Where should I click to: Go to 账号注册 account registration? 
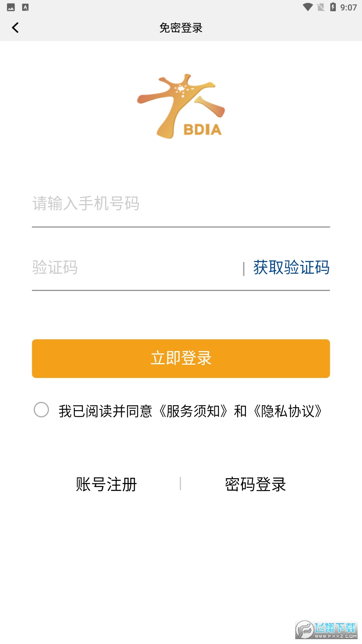[107, 484]
